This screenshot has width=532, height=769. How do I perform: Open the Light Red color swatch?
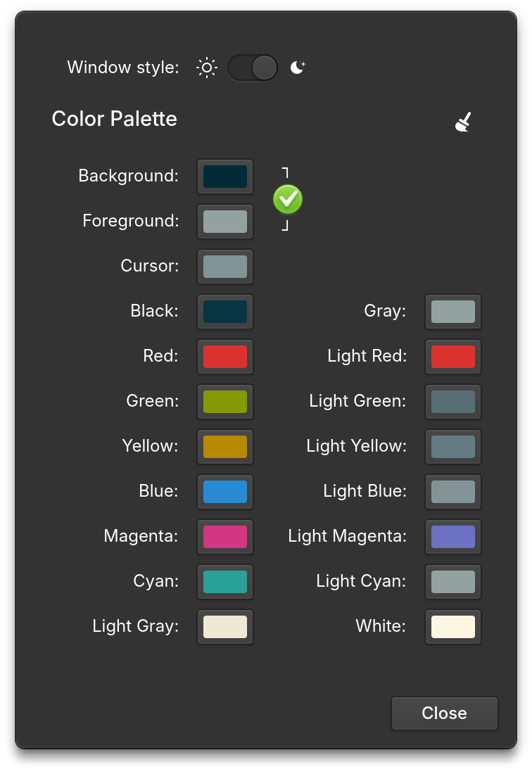pyautogui.click(x=453, y=357)
